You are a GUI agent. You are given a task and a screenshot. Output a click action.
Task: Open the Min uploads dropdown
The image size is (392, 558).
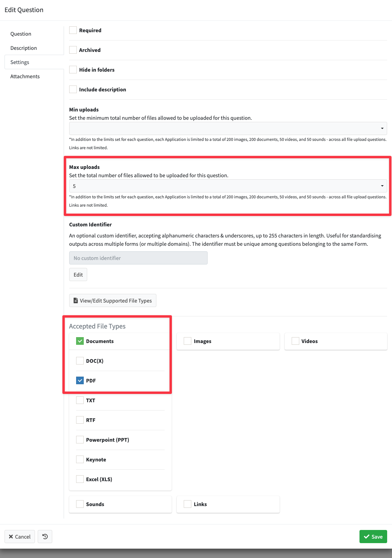pos(228,128)
